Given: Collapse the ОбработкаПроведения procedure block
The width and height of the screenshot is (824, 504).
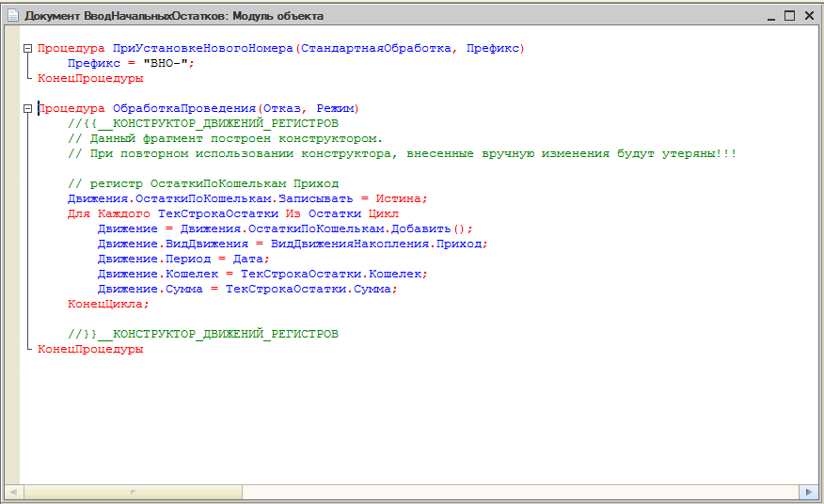Looking at the screenshot, I should point(28,109).
